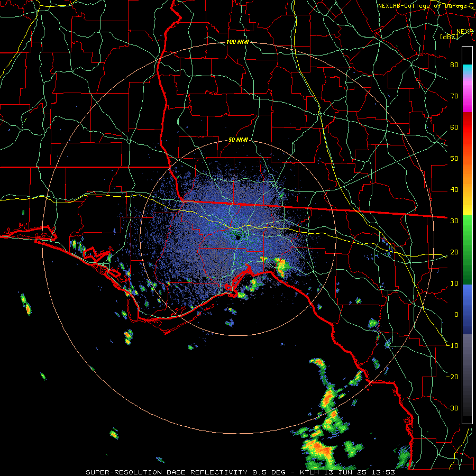Click the 70 value on the dBZ scale
This screenshot has width=476, height=476.
[454, 96]
